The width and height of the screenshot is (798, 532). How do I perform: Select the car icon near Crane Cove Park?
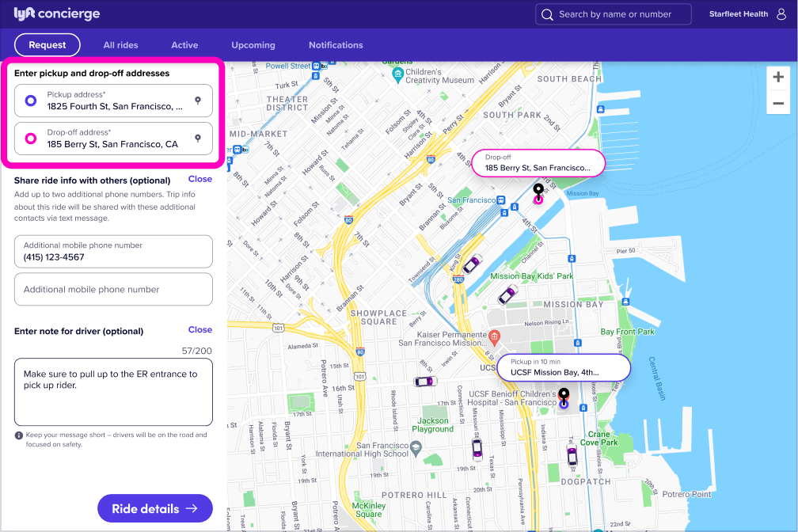coord(572,454)
